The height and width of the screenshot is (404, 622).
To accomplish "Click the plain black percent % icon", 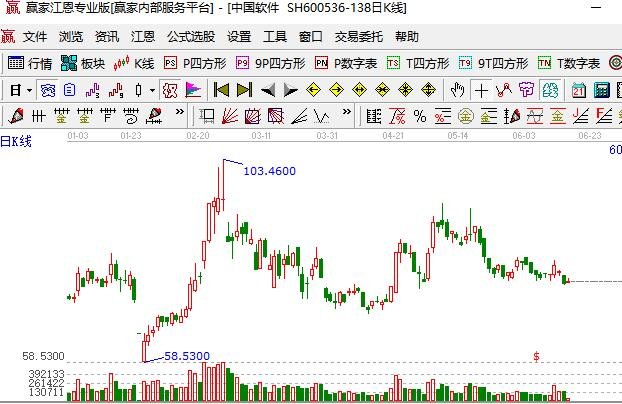I will [420, 116].
